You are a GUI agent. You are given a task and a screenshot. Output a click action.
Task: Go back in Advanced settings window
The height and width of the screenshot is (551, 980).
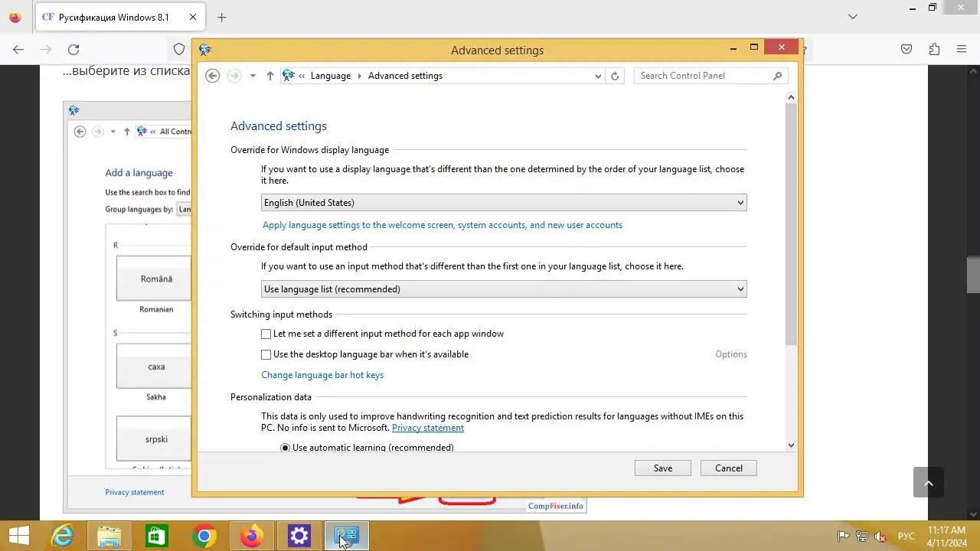(x=213, y=76)
